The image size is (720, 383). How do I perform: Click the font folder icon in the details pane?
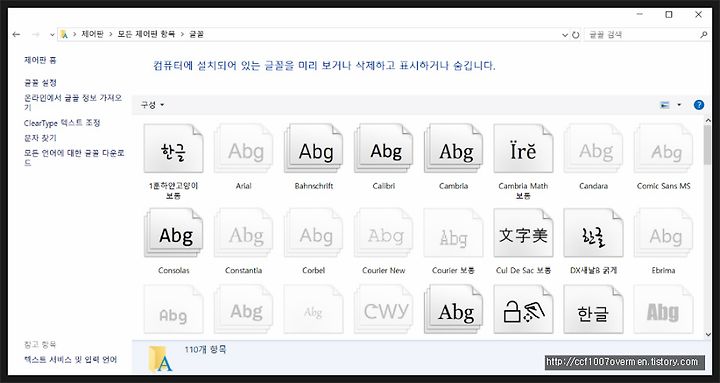point(160,358)
